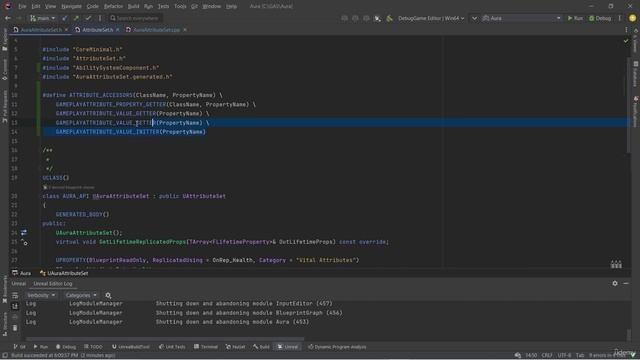Image resolution: width=640 pixels, height=360 pixels.
Task: Click the Commit checkmark icon
Action: (88, 18)
